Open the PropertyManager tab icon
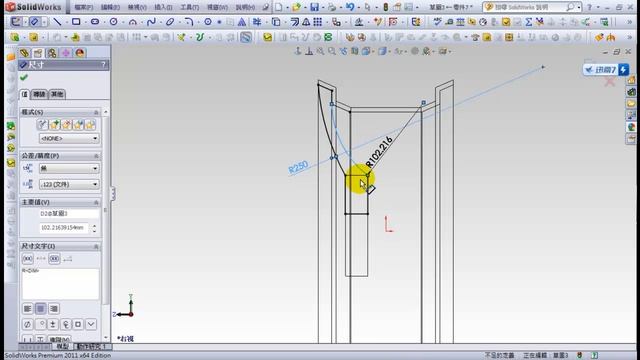 tap(38, 53)
